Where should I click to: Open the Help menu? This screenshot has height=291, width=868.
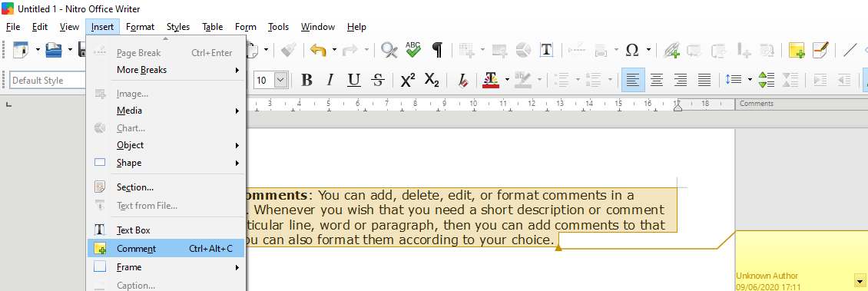356,27
